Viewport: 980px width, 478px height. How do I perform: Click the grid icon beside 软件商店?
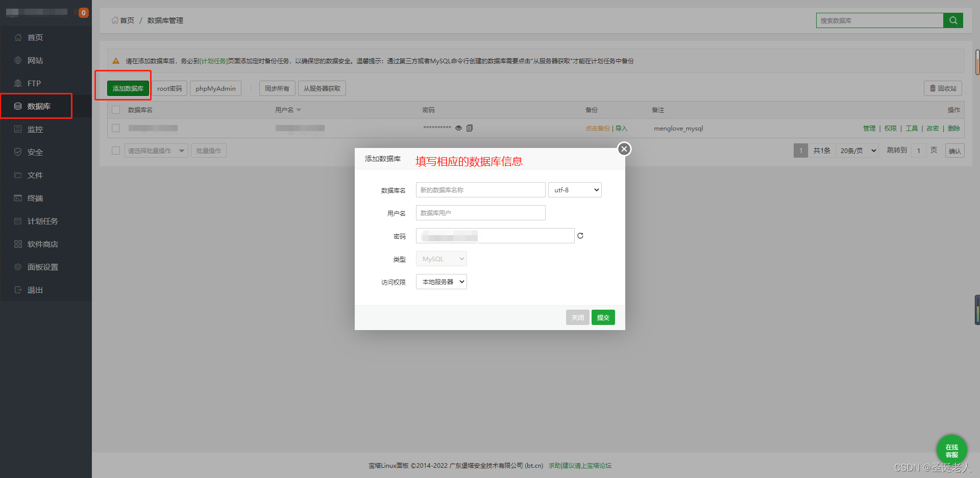(x=18, y=244)
